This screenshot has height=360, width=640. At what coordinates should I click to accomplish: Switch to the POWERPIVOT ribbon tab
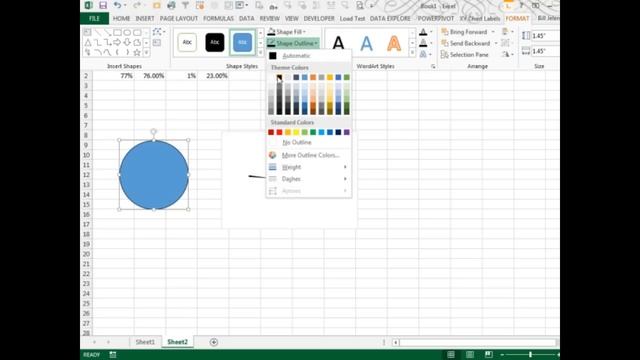(x=436, y=18)
